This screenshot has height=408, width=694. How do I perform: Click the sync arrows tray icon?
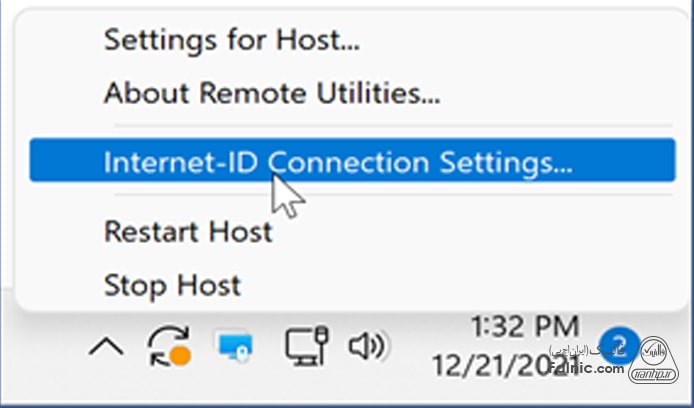pos(165,346)
